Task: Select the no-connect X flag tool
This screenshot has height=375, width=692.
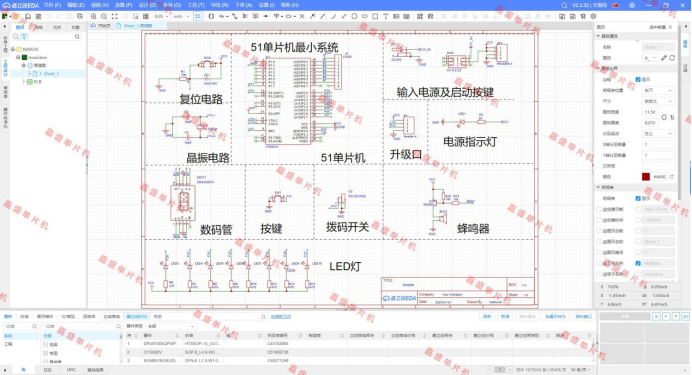Action: click(302, 16)
